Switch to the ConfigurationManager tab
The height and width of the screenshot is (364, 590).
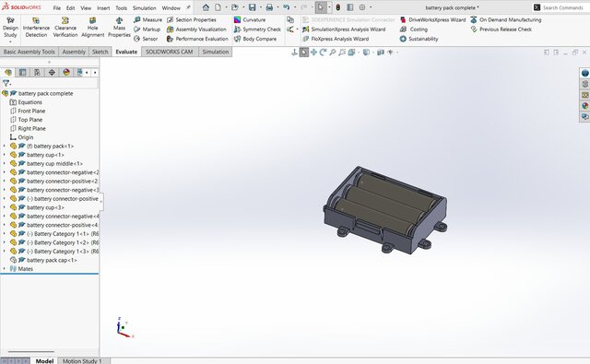[x=37, y=72]
